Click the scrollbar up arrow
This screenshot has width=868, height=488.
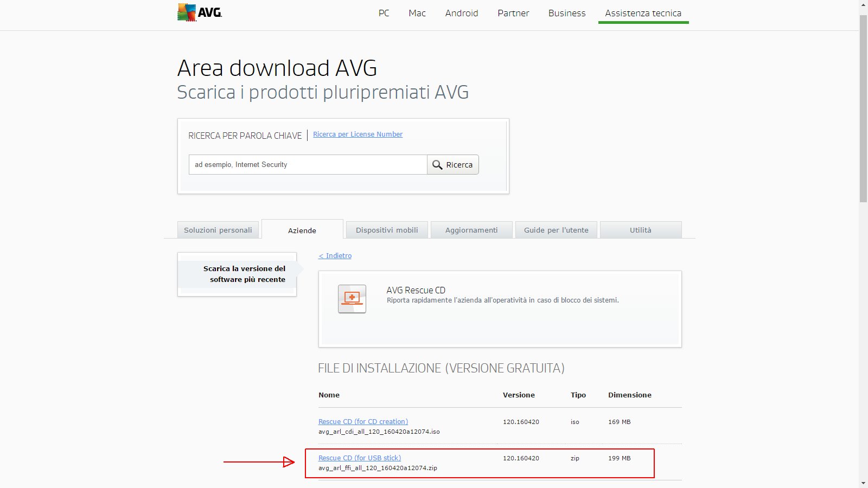point(863,4)
